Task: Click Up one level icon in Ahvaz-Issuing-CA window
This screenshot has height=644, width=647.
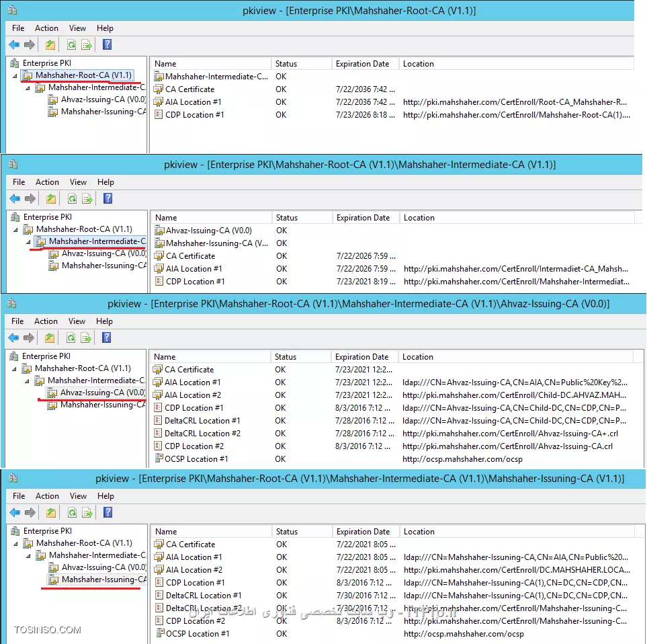Action: pyautogui.click(x=50, y=337)
